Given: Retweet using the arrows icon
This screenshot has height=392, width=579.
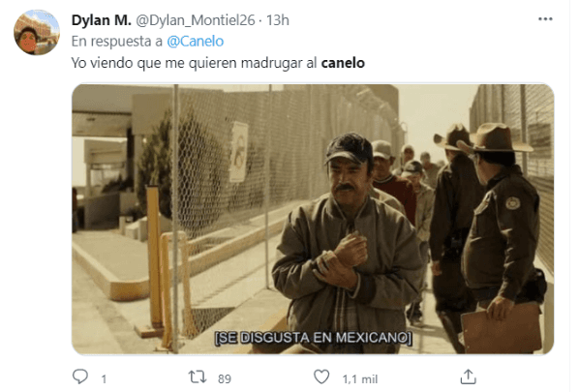Looking at the screenshot, I should point(198,377).
